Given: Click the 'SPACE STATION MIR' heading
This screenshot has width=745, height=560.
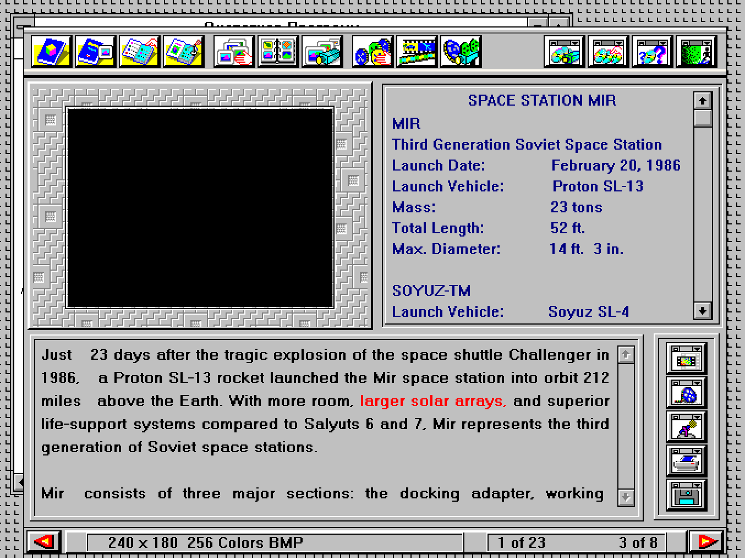Looking at the screenshot, I should [x=542, y=101].
